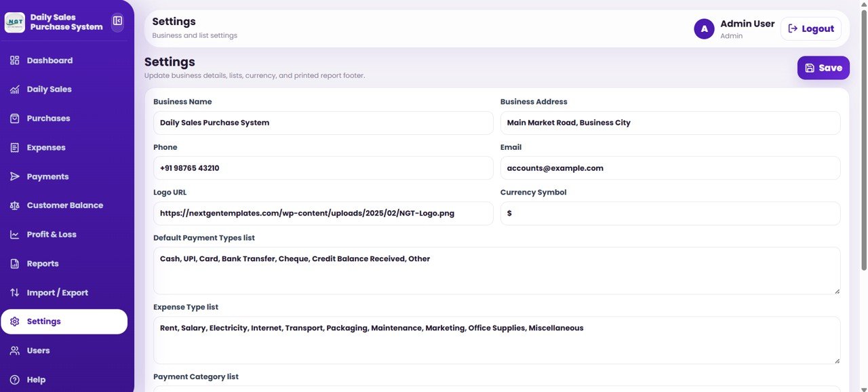Click the resize handle of Payment Types textarea
The height and width of the screenshot is (392, 868).
tap(836, 290)
